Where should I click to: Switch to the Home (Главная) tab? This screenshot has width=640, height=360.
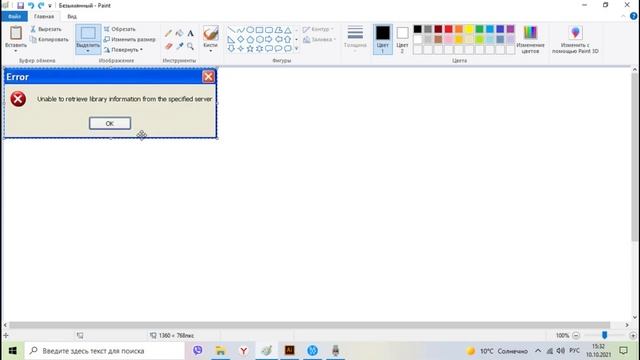(44, 16)
